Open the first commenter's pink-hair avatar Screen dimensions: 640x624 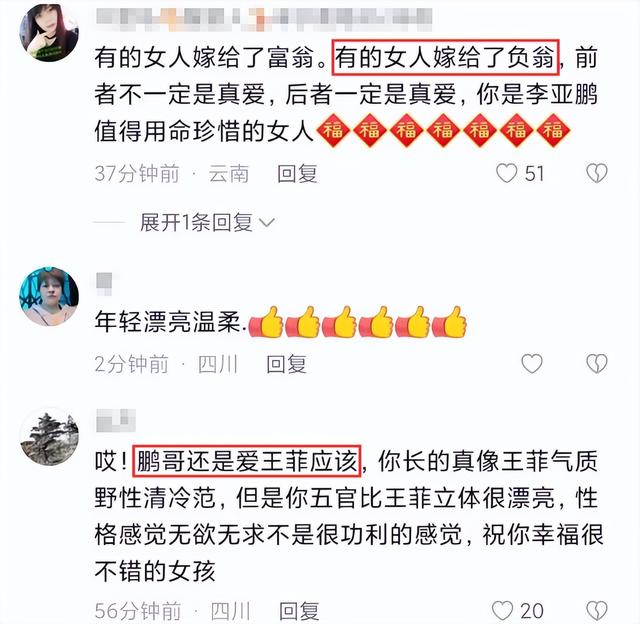[49, 33]
